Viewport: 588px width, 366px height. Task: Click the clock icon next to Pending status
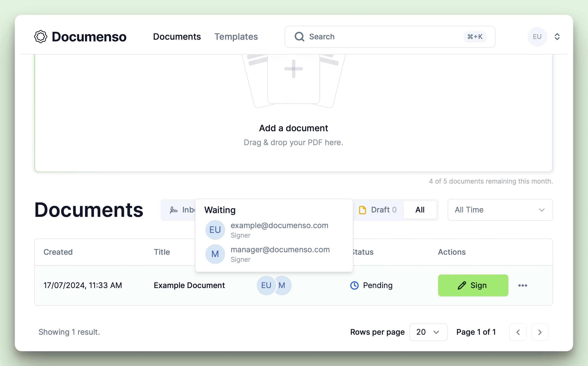pyautogui.click(x=354, y=285)
